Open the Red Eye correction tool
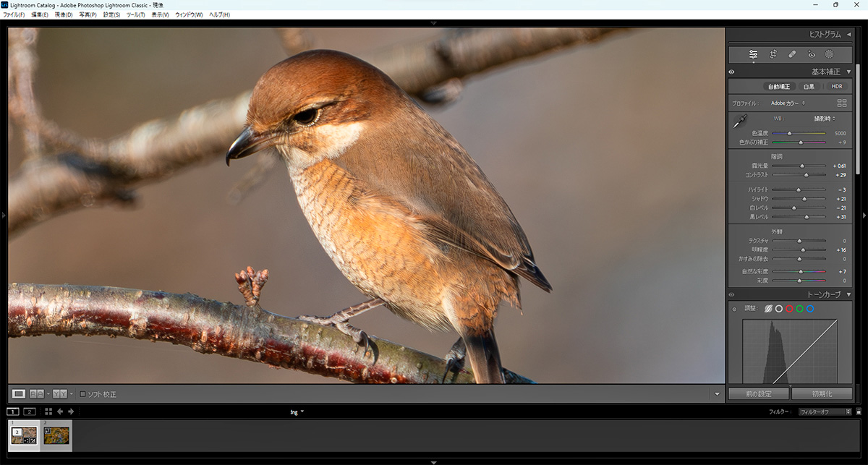Viewport: 868px width, 465px height. [x=811, y=54]
